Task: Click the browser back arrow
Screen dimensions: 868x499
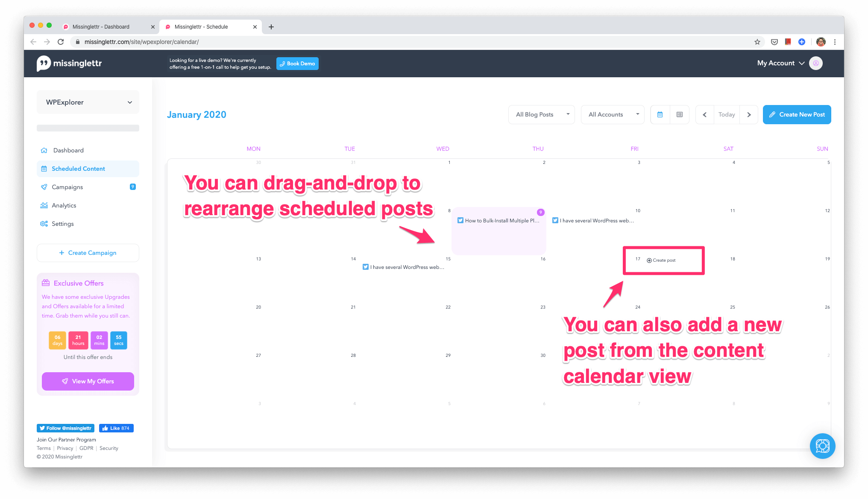Action: click(33, 42)
